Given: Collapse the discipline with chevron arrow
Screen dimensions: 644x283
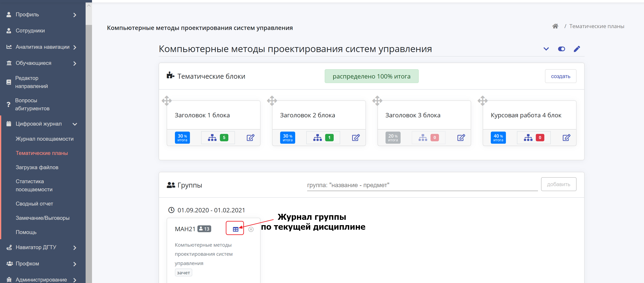Looking at the screenshot, I should click(546, 49).
